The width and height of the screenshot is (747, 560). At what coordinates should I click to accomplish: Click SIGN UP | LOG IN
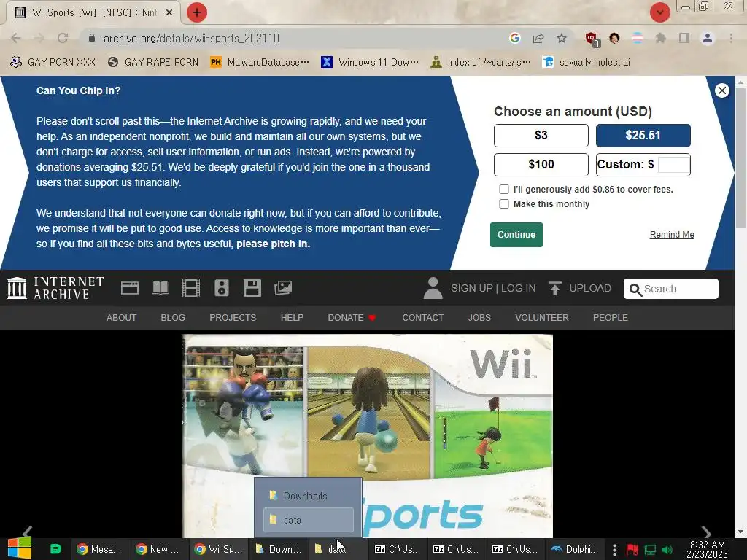[493, 288]
